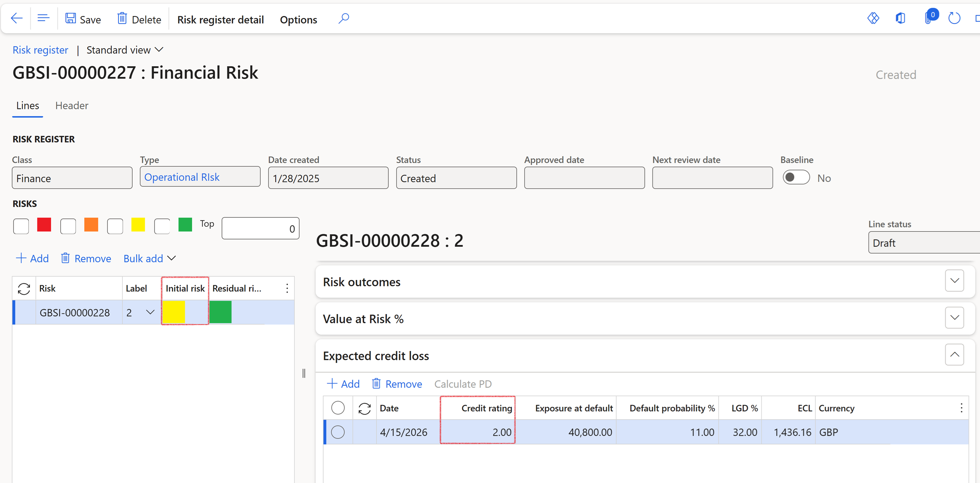Open the Operational RIsk link
The height and width of the screenshot is (483, 980).
click(182, 177)
